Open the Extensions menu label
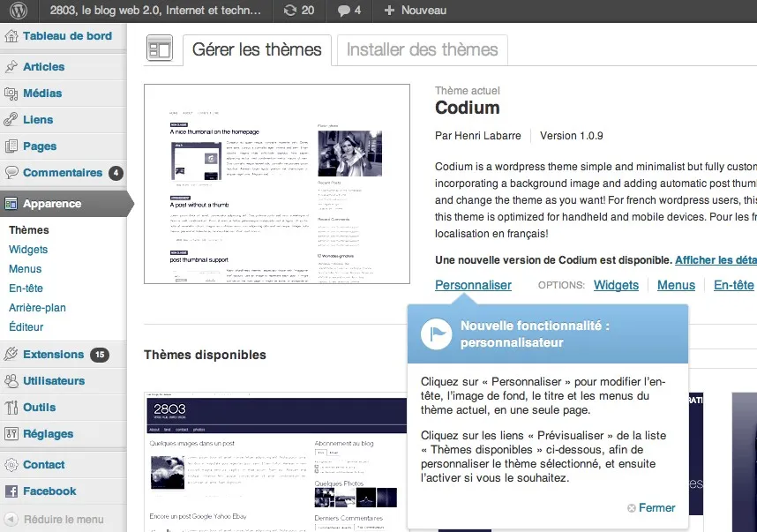Image resolution: width=757 pixels, height=532 pixels. pos(54,355)
